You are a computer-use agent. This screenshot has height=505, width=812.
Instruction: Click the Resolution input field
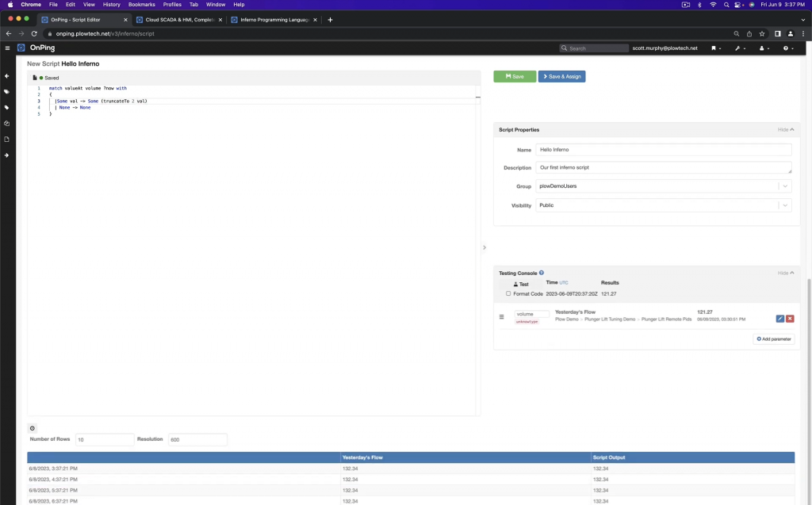tap(197, 440)
